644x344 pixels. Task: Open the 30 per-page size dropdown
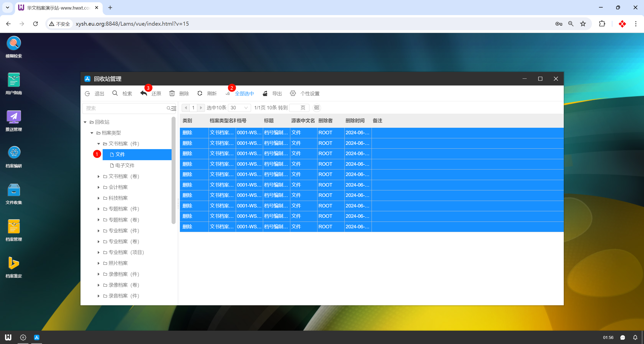(x=239, y=108)
